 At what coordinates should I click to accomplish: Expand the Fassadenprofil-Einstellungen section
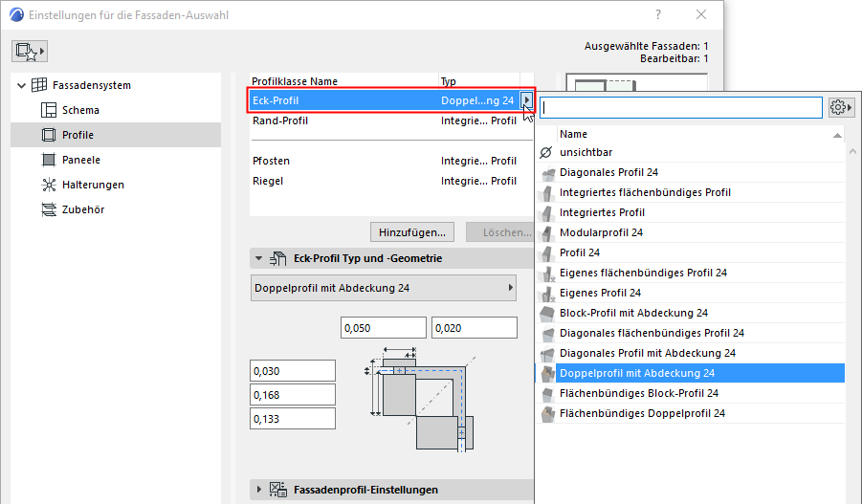pyautogui.click(x=259, y=490)
